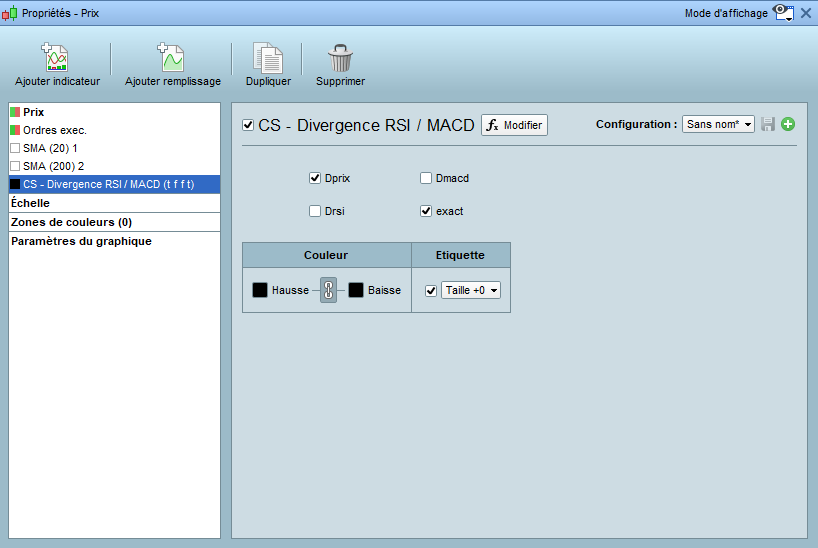This screenshot has height=548, width=818.
Task: Open the Mode d'affichage eye icon
Action: coord(783,13)
